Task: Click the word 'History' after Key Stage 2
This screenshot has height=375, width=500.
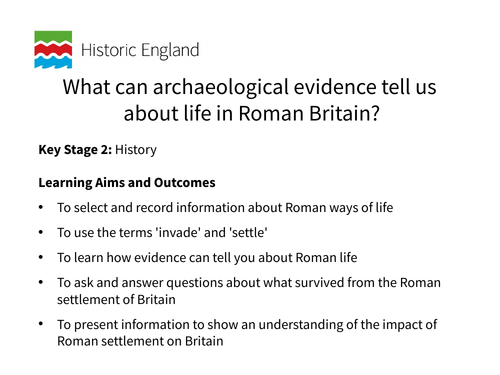Action: click(136, 150)
